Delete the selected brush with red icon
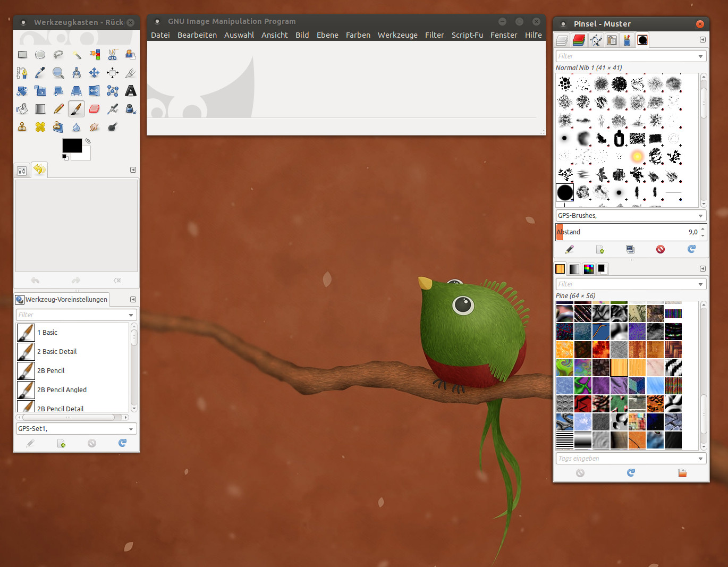This screenshot has width=728, height=567. [x=661, y=249]
